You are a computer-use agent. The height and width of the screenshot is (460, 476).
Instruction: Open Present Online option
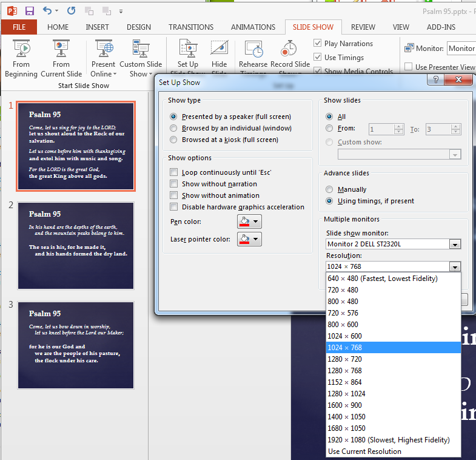pyautogui.click(x=103, y=58)
